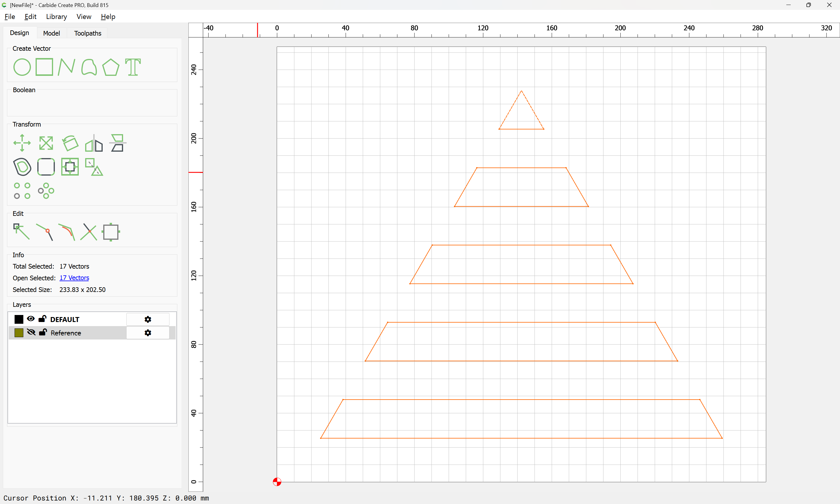Restore down the Carbide Create window
This screenshot has height=504, width=840.
point(809,5)
